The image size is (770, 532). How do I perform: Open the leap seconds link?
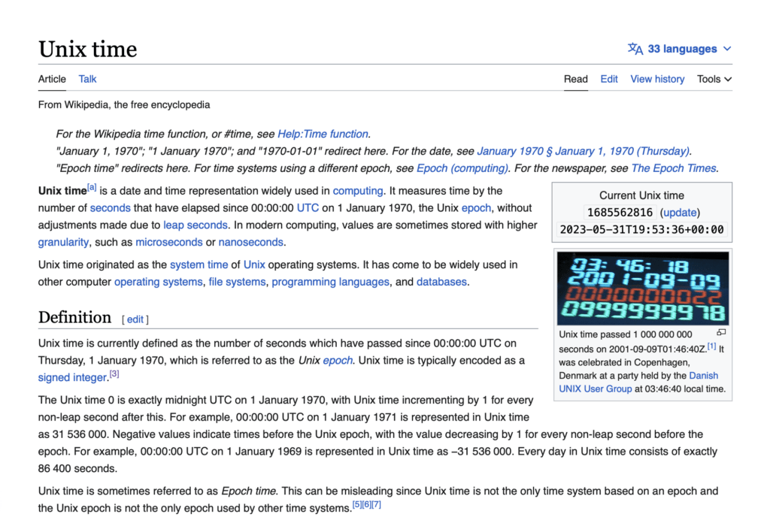pos(195,225)
